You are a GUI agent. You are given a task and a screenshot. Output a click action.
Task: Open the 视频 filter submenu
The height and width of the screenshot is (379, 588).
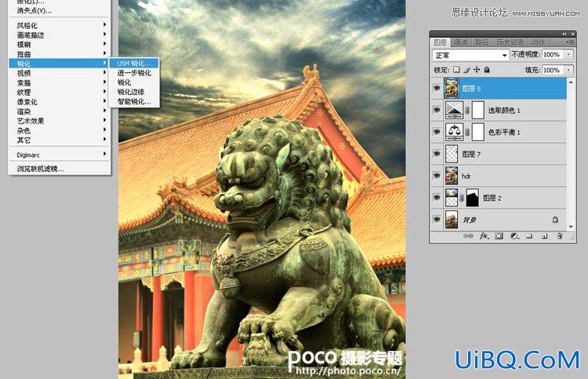[60, 73]
